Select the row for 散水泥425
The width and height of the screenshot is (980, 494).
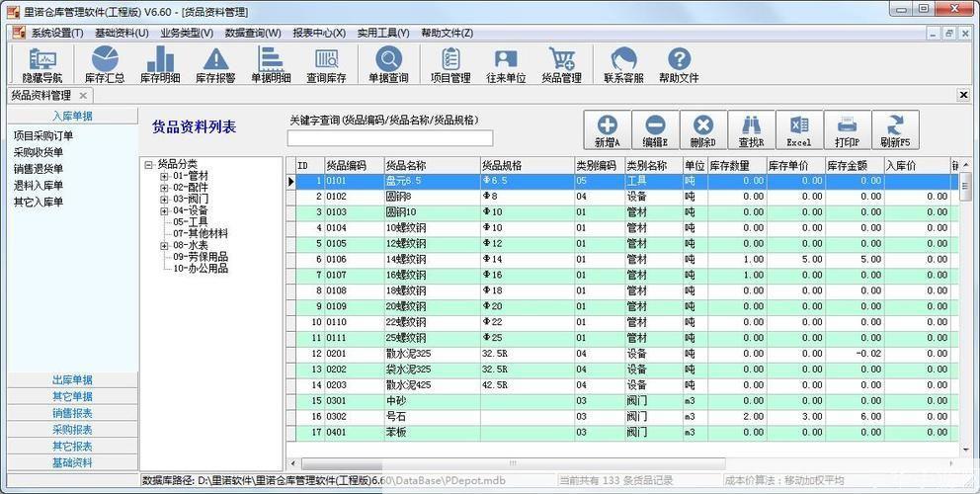coord(623,385)
